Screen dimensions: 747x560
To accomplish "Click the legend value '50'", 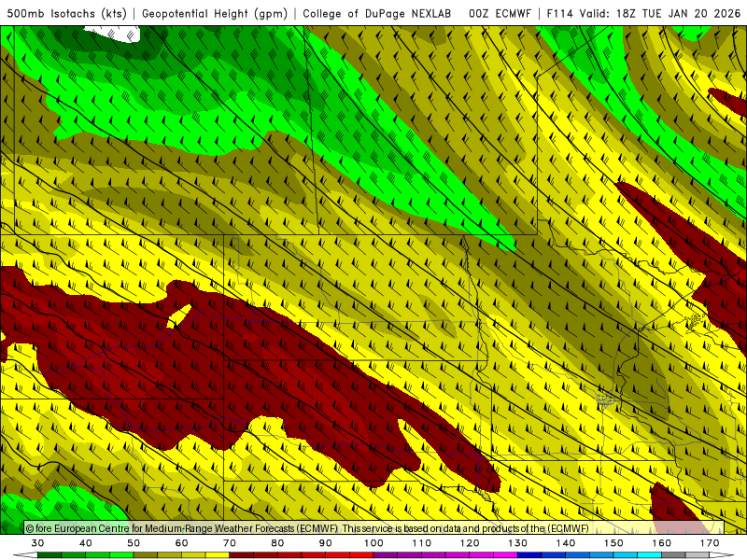I will [134, 543].
